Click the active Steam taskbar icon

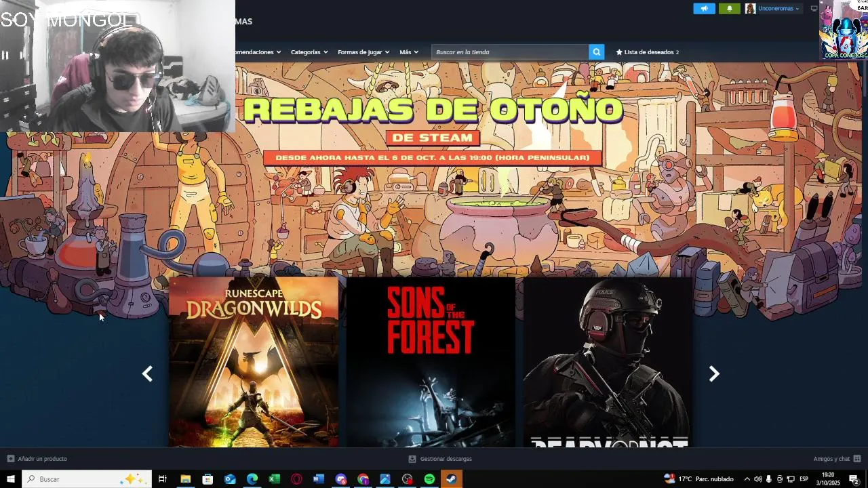click(x=451, y=479)
